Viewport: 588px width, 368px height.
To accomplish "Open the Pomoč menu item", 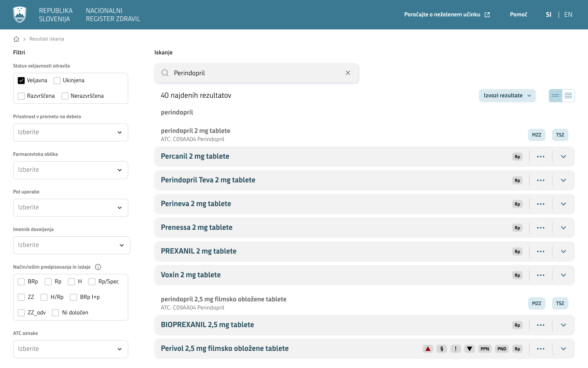I will coord(519,15).
